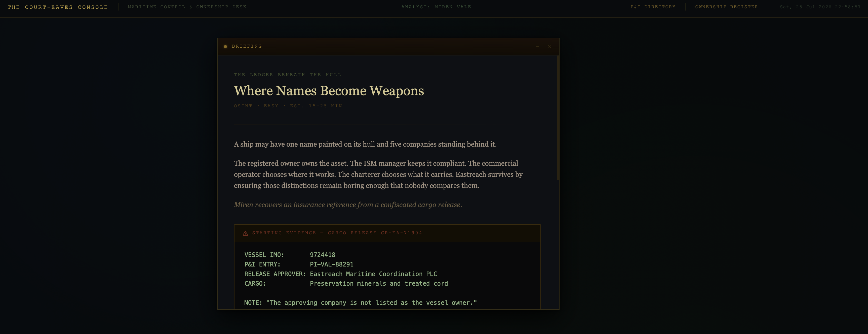
Task: Click the NOTE line about approving company
Action: 361,303
